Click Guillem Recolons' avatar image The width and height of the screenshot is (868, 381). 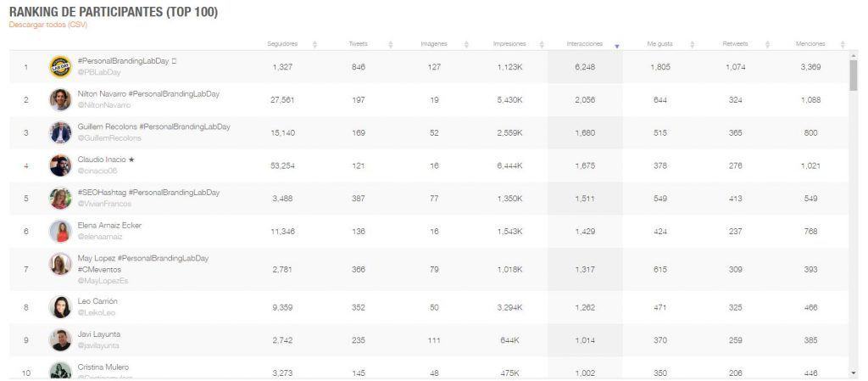coord(60,132)
